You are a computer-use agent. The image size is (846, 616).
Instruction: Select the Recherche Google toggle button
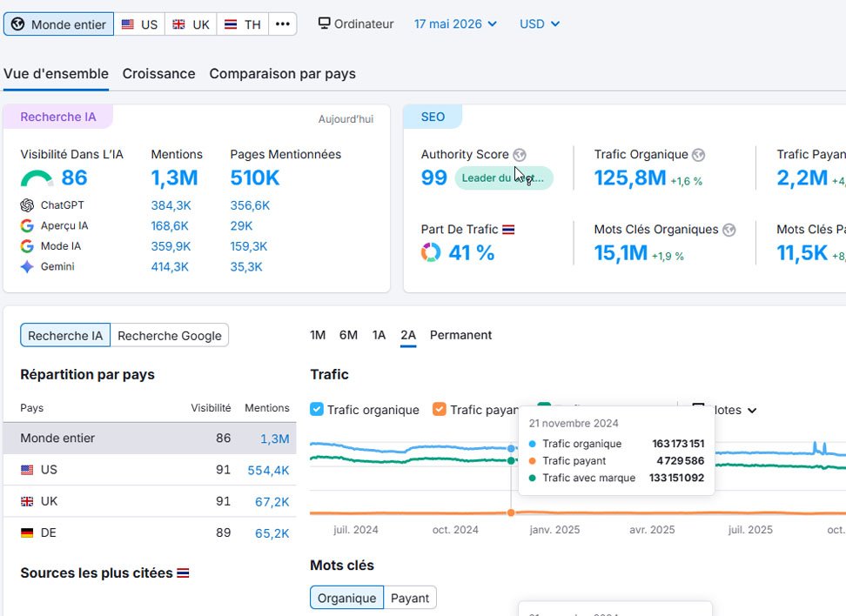coord(170,336)
